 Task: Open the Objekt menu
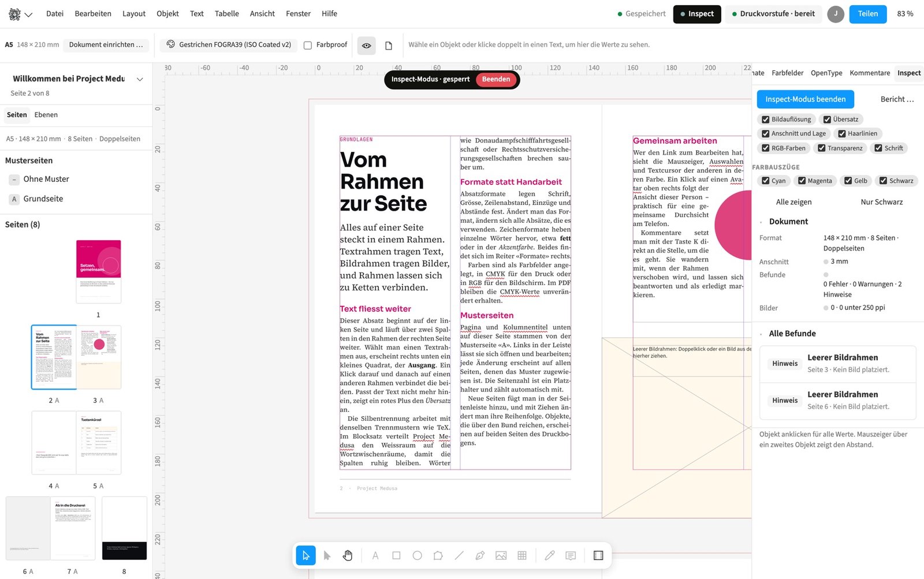tap(167, 14)
